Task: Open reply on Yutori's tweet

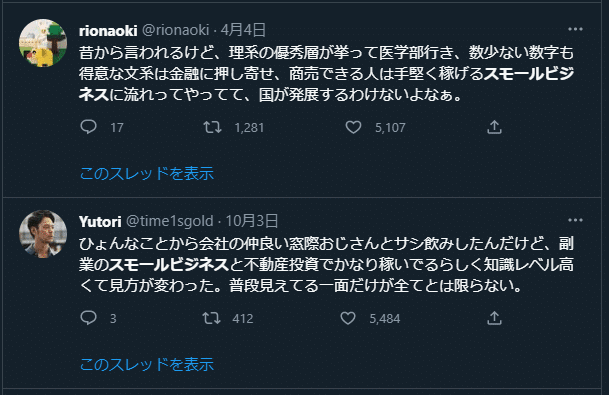Action: coord(88,318)
